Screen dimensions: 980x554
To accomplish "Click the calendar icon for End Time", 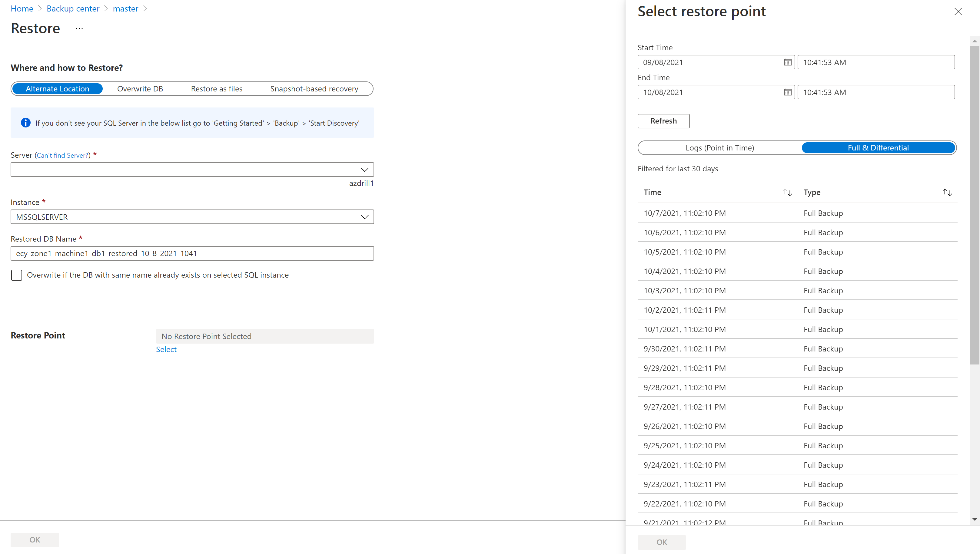I will point(788,92).
